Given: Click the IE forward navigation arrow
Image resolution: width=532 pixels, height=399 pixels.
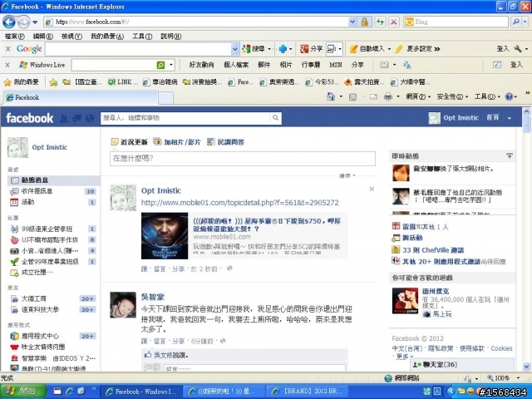Looking at the screenshot, I should tap(23, 22).
